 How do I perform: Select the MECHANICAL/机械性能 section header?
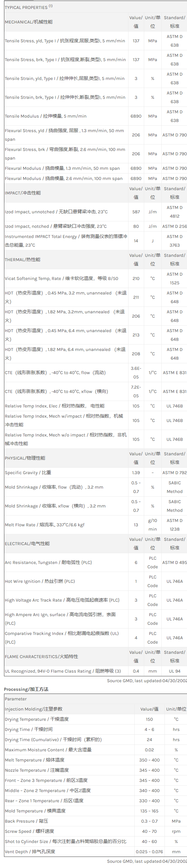pyautogui.click(x=29, y=22)
